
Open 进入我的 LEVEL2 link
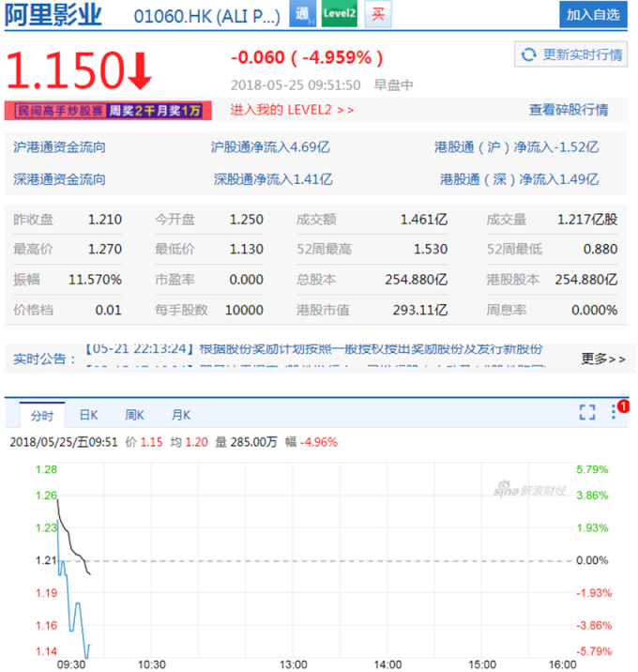(x=292, y=110)
